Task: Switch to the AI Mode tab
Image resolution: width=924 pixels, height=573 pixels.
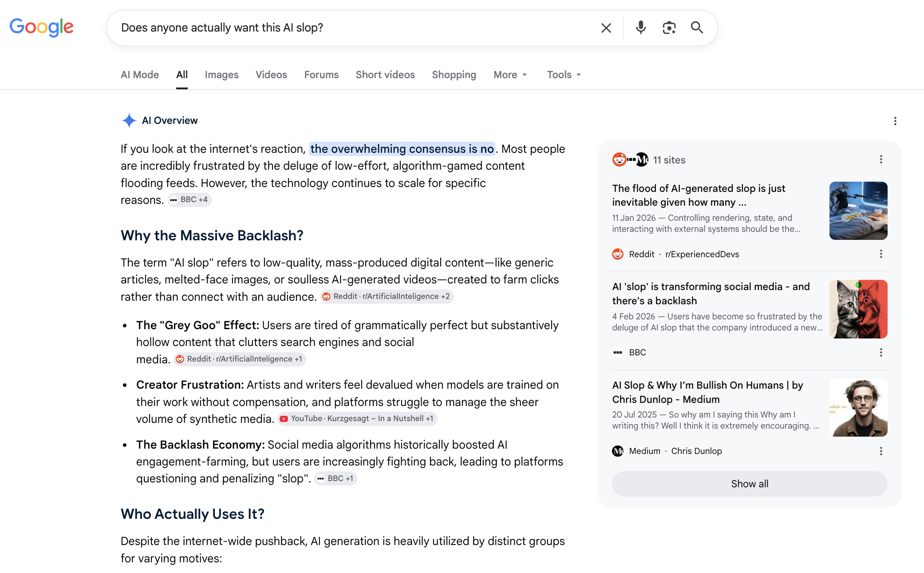Action: tap(140, 75)
